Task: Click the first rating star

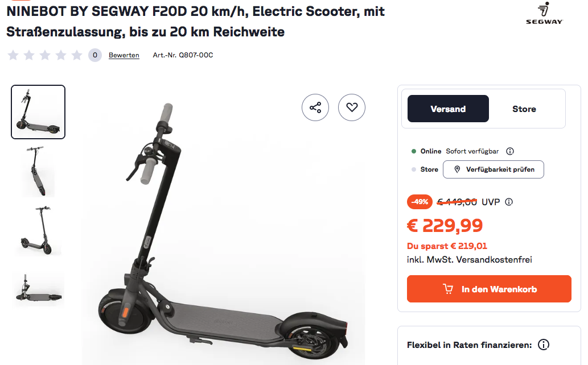Action: pyautogui.click(x=13, y=55)
